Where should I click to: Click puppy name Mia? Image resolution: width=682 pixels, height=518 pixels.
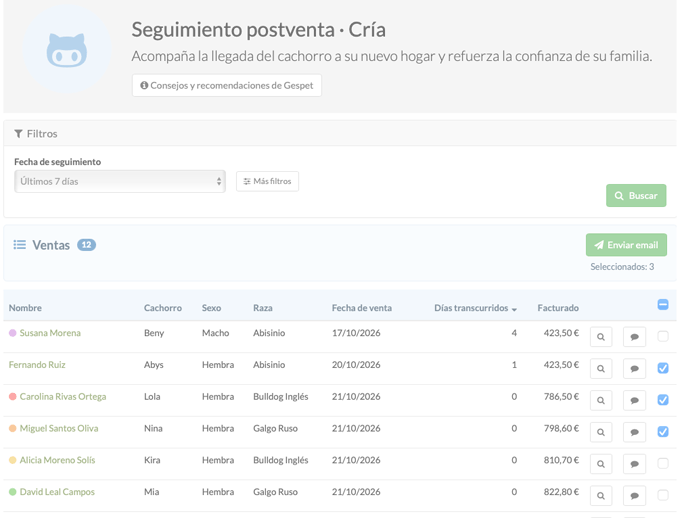[x=151, y=491]
